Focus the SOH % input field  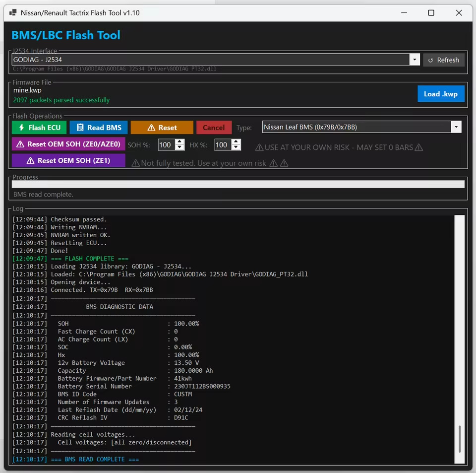click(x=167, y=145)
